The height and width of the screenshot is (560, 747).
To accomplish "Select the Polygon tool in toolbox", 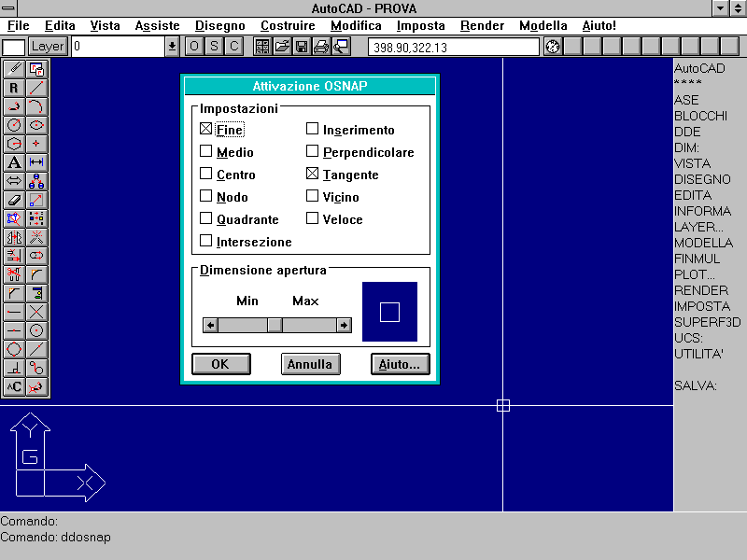I will pos(14,144).
